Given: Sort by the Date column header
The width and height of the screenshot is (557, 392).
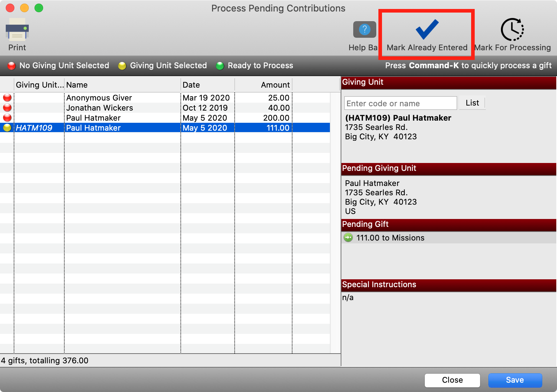Looking at the screenshot, I should click(207, 85).
